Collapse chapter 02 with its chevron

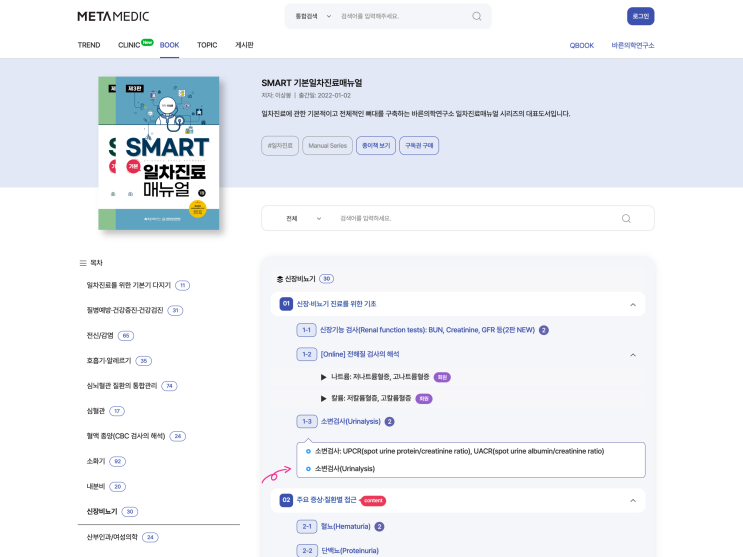(x=633, y=501)
